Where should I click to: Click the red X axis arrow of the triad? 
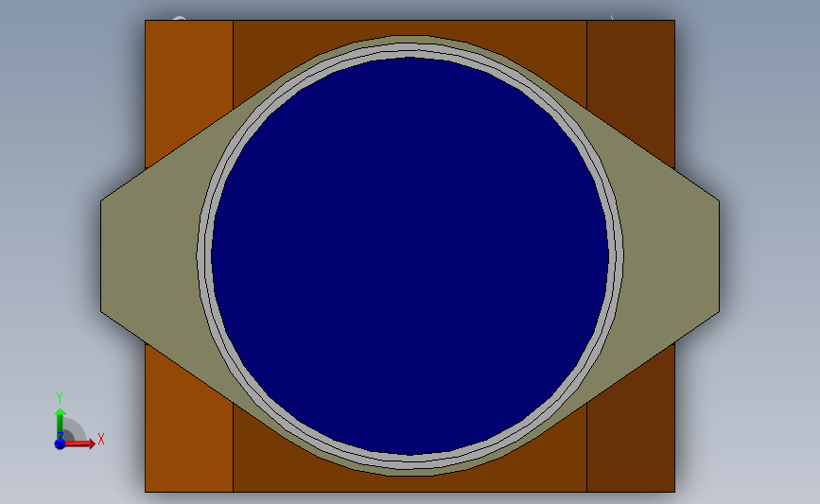79,443
